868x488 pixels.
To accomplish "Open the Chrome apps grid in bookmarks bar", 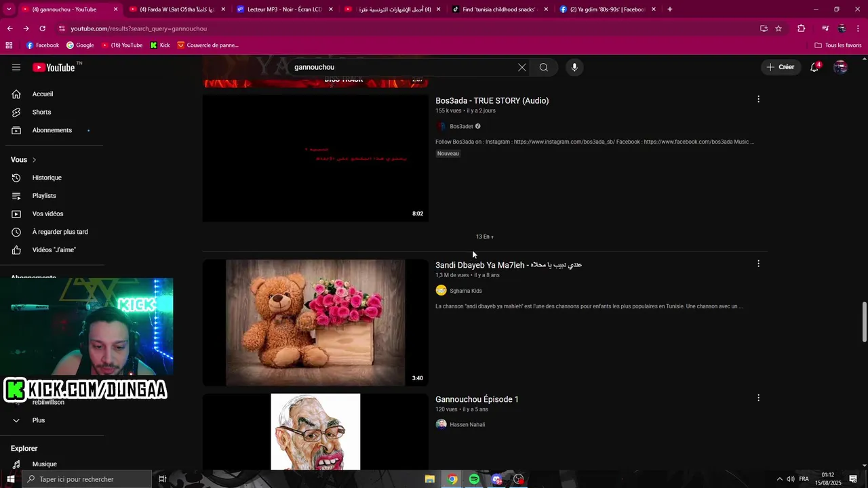I will pyautogui.click(x=9, y=45).
